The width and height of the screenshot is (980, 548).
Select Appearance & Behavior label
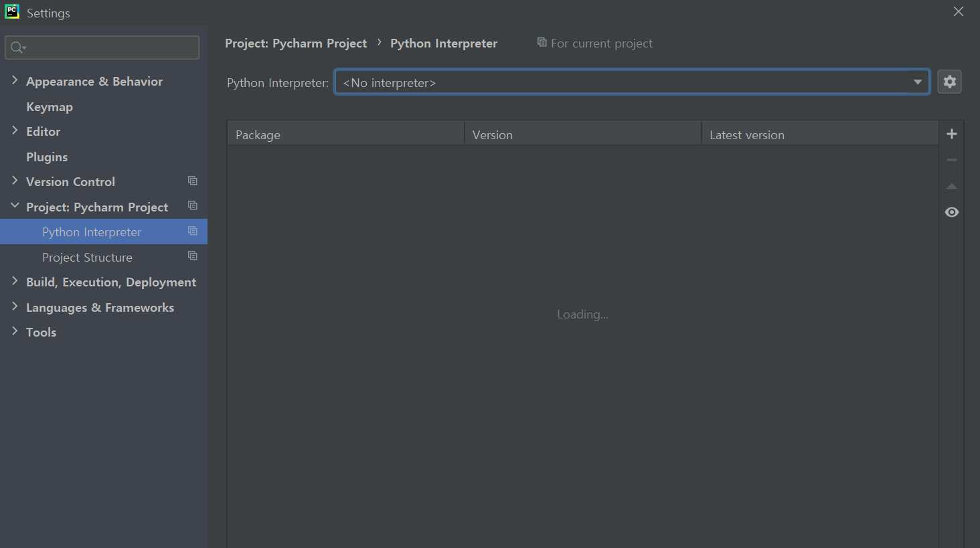(94, 82)
